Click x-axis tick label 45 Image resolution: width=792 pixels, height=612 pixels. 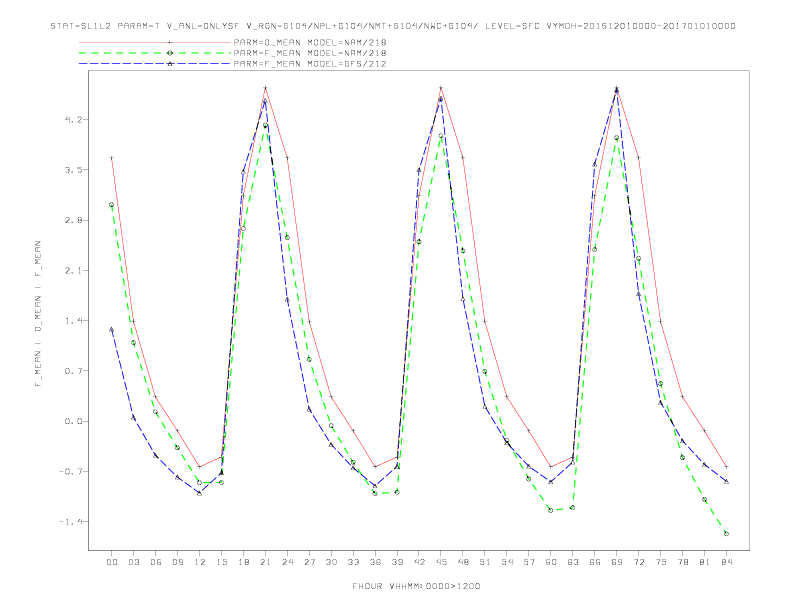coord(441,562)
